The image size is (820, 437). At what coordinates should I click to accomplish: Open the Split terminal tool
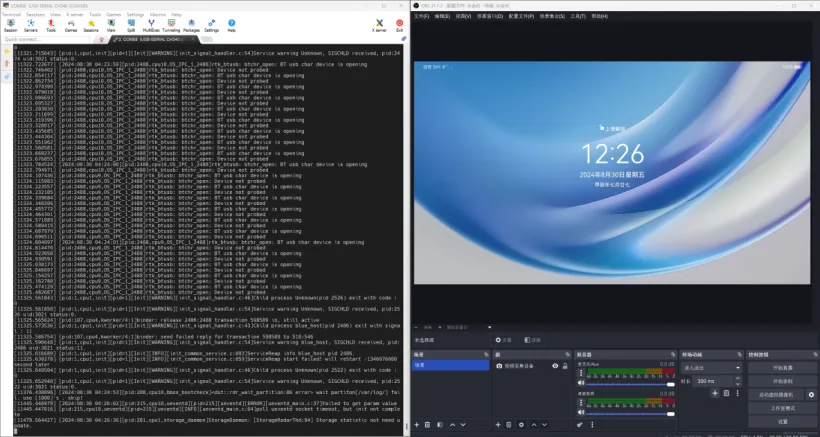131,24
